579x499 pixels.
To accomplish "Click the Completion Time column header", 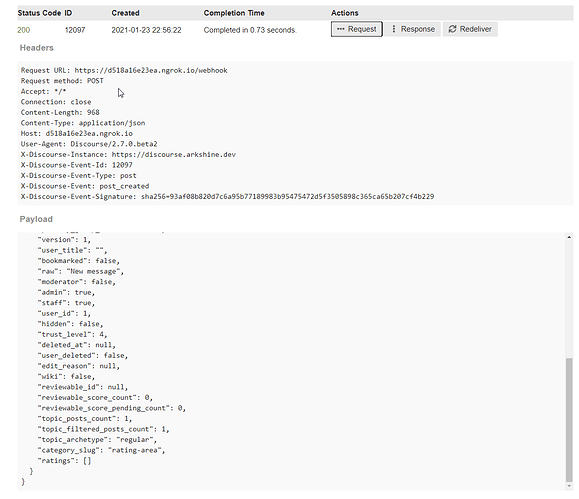I will [x=234, y=13].
